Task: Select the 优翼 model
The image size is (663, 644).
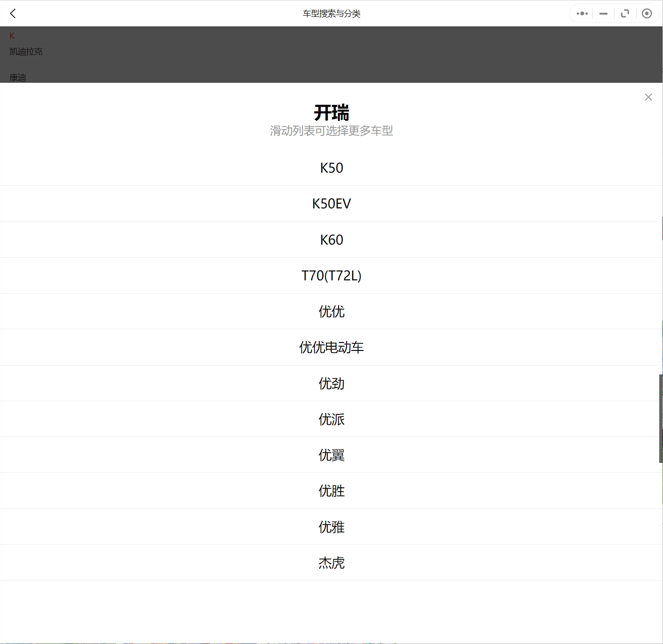Action: point(331,455)
